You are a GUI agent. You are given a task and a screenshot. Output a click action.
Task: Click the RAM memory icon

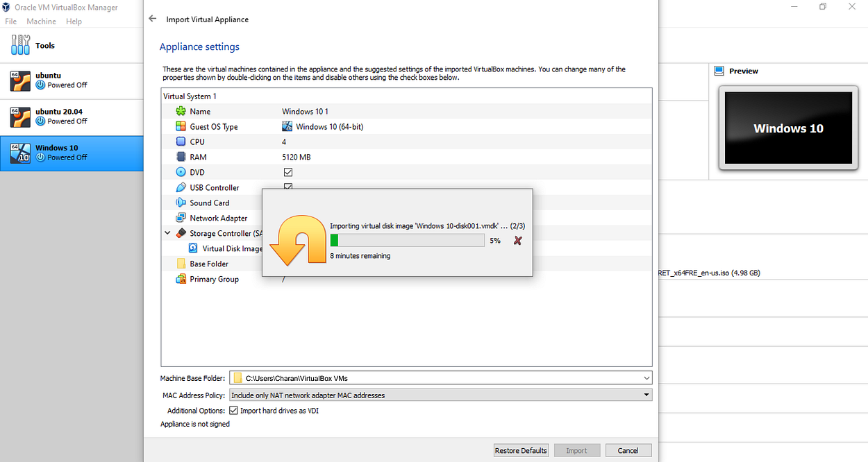pos(181,157)
